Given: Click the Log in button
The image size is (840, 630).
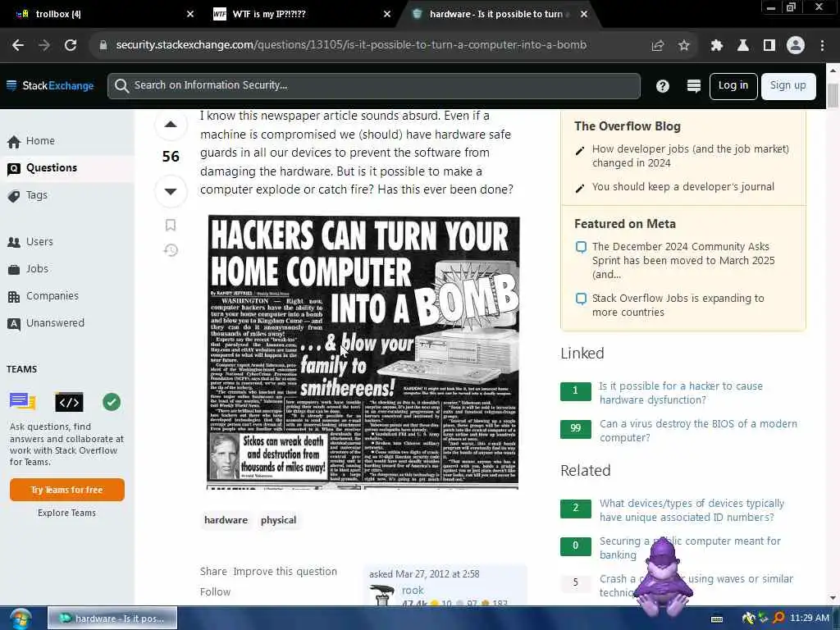Looking at the screenshot, I should (733, 86).
